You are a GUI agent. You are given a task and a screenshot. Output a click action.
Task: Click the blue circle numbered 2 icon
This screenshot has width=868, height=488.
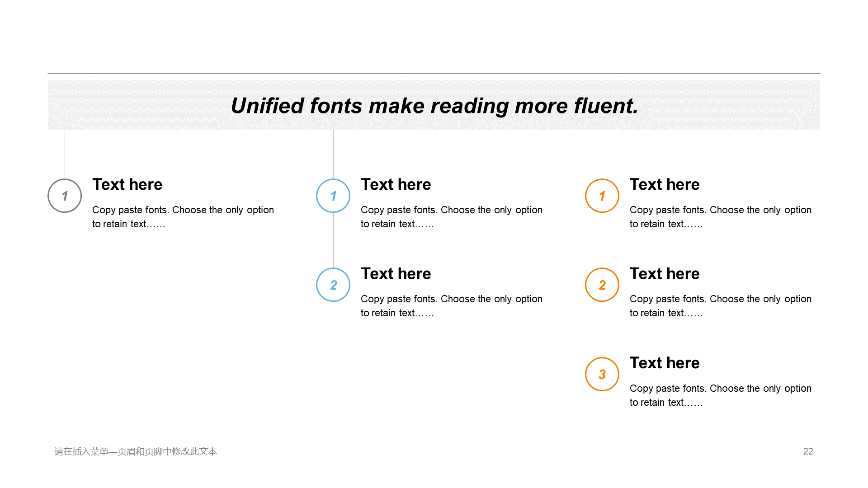(x=333, y=284)
